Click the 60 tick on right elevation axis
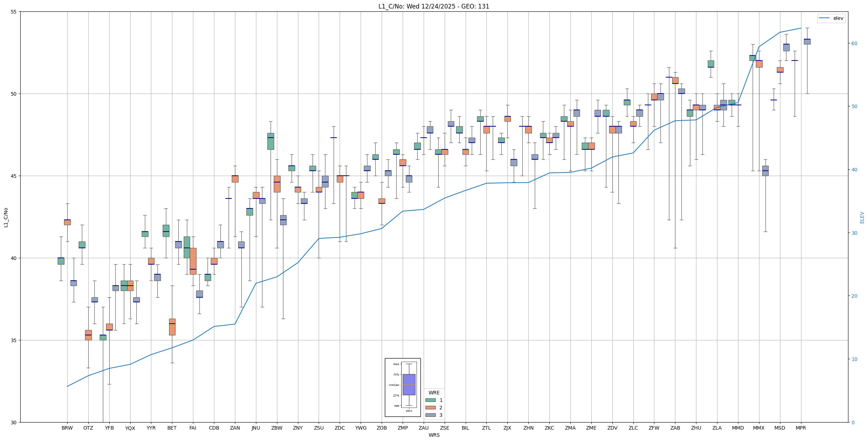The width and height of the screenshot is (868, 441). 854,43
